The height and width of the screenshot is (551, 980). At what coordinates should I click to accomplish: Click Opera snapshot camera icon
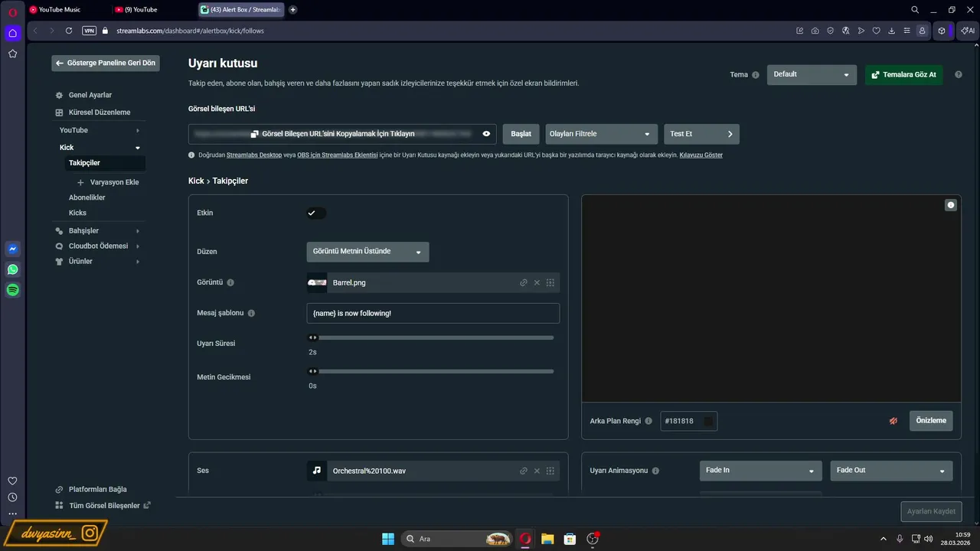click(x=815, y=31)
